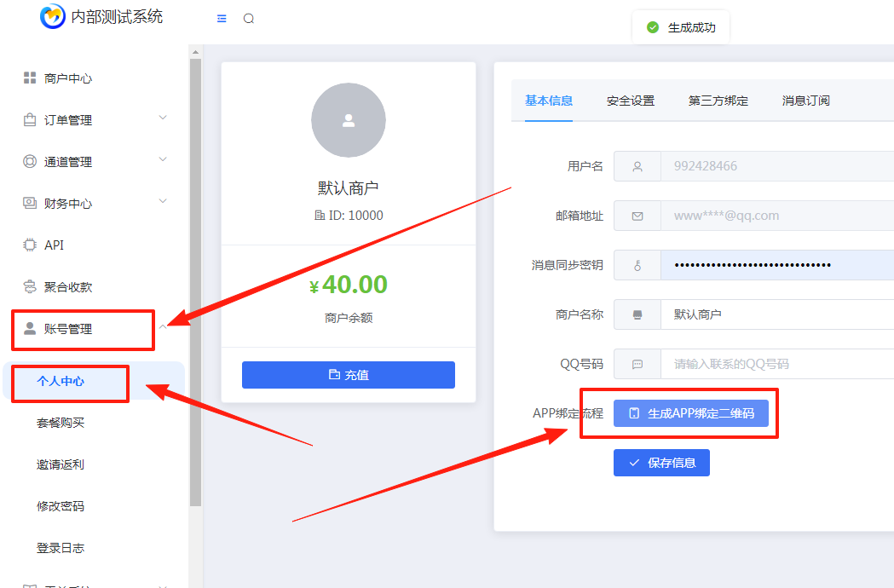Click the 订单管理 bag icon
The image size is (894, 588).
click(x=30, y=120)
